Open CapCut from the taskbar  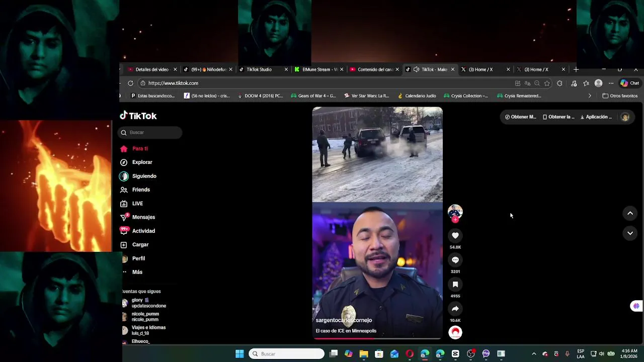[x=455, y=354]
